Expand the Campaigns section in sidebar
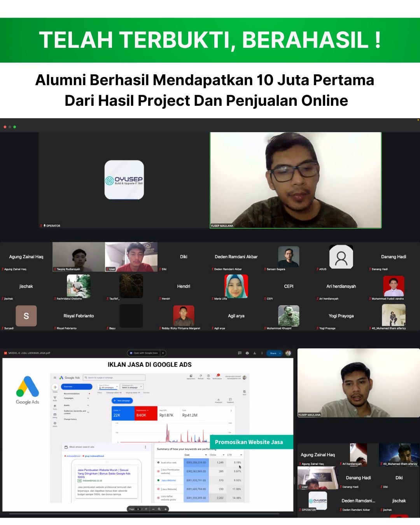 coord(88,398)
